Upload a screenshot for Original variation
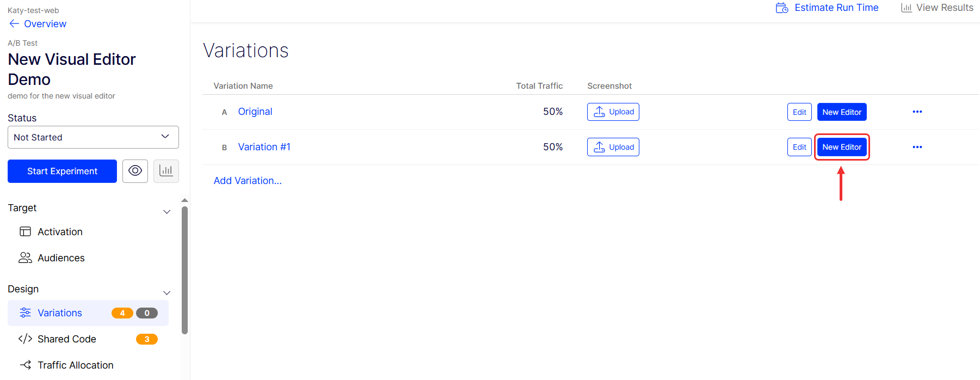The image size is (980, 380). [613, 112]
